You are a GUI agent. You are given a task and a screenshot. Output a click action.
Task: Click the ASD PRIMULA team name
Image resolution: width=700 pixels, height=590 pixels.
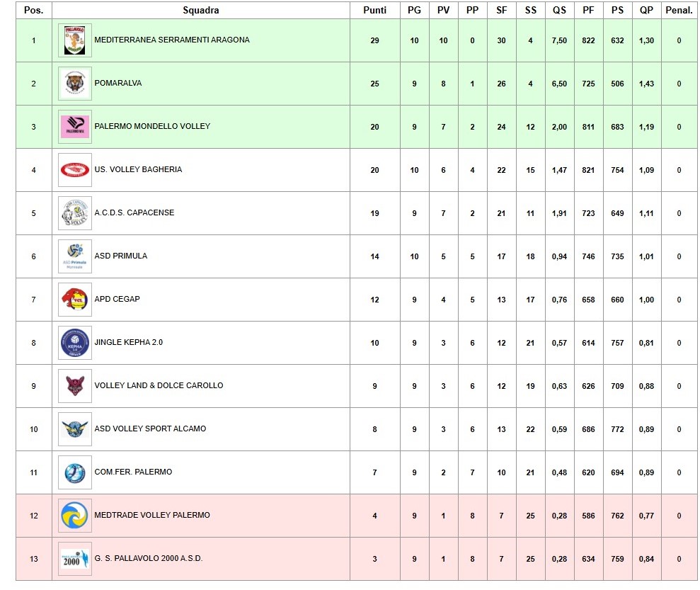[120, 256]
